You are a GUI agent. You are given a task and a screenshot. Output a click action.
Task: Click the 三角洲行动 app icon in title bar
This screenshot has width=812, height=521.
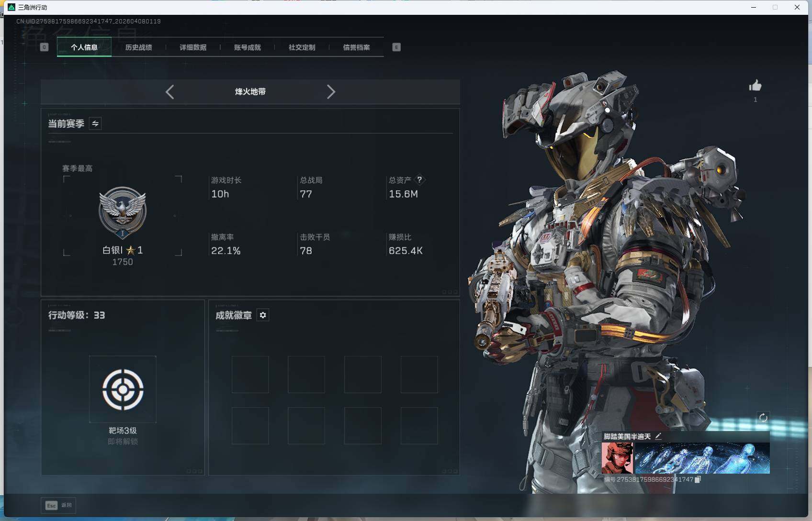pos(11,7)
